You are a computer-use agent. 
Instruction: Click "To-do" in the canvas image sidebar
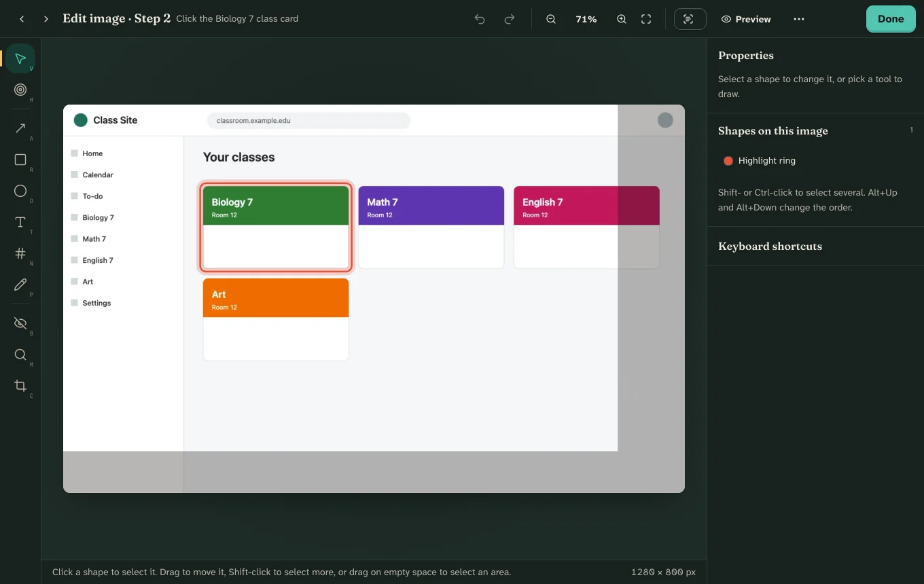[92, 196]
